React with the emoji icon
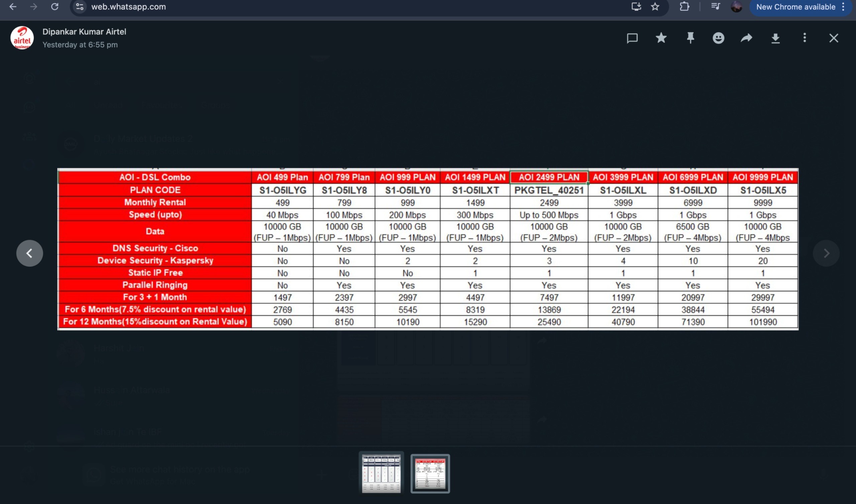The height and width of the screenshot is (504, 856). (719, 38)
